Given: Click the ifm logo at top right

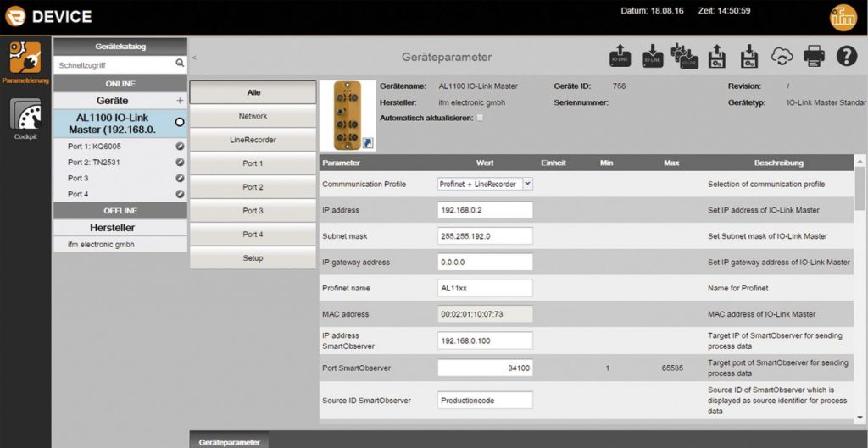Looking at the screenshot, I should pos(843,17).
